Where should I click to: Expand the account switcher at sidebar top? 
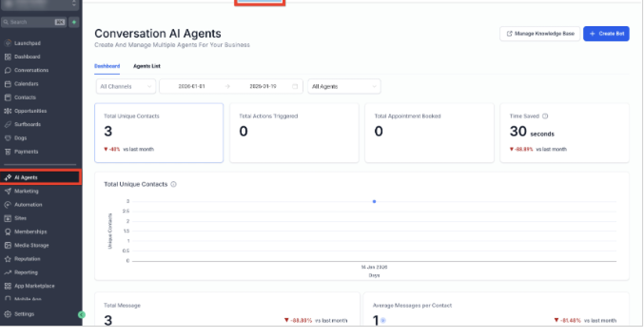tap(40, 4)
